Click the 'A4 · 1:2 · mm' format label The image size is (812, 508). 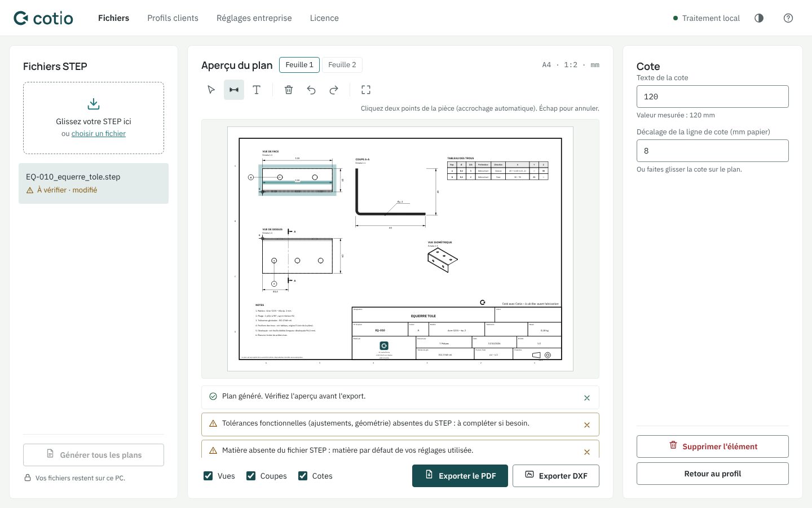[571, 65]
